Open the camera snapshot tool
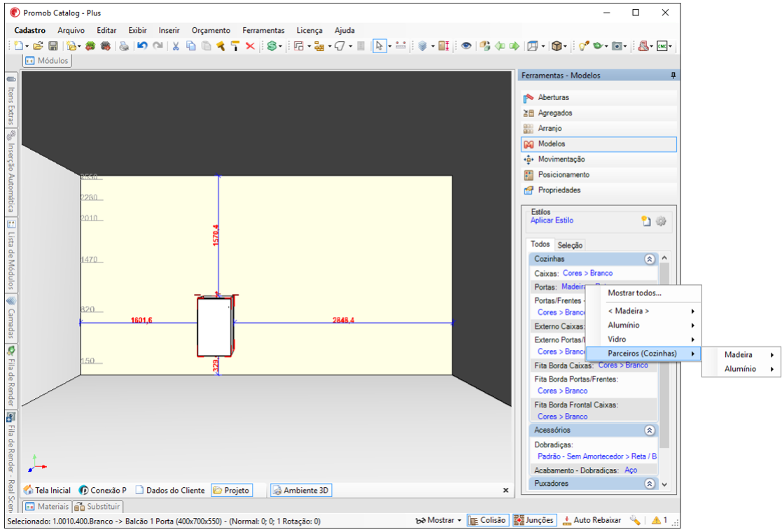The width and height of the screenshot is (782, 532). (x=617, y=46)
